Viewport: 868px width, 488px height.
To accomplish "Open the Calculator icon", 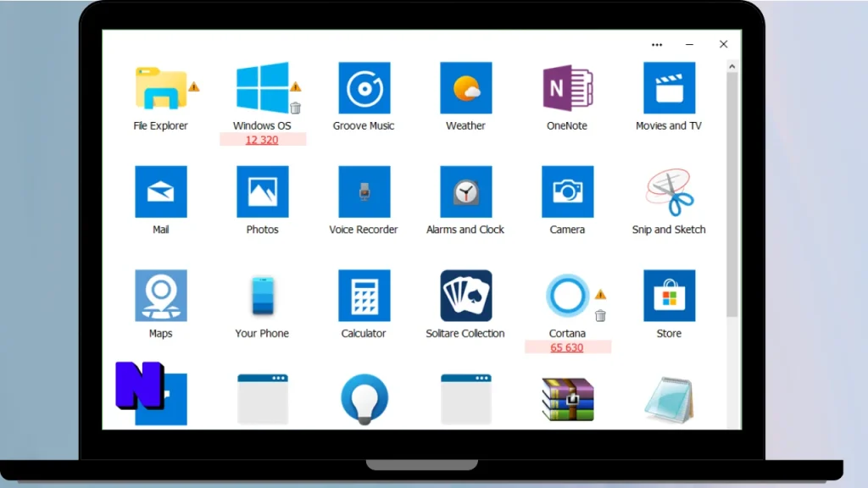I will coord(364,296).
